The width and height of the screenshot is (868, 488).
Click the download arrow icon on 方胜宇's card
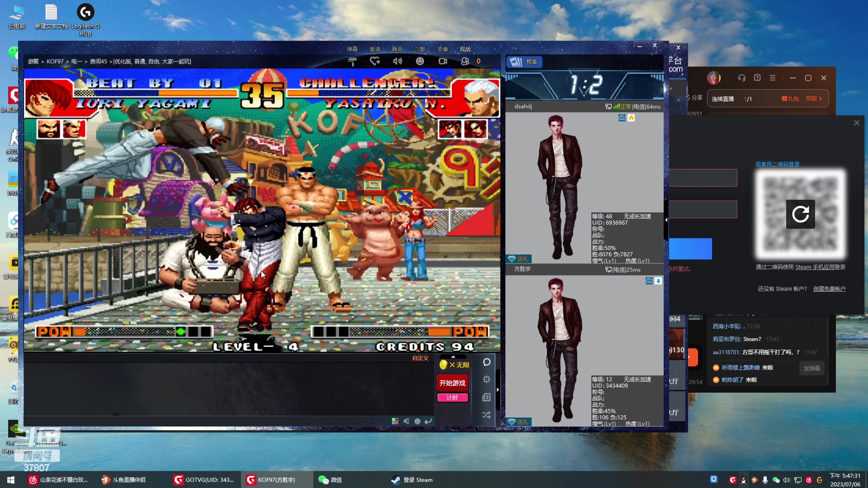(x=658, y=281)
